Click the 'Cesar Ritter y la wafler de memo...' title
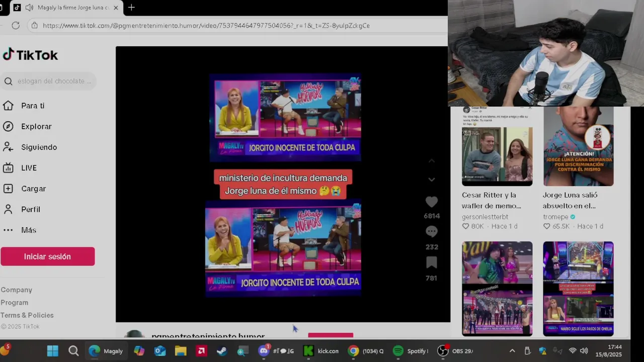The height and width of the screenshot is (362, 644). pos(492,200)
